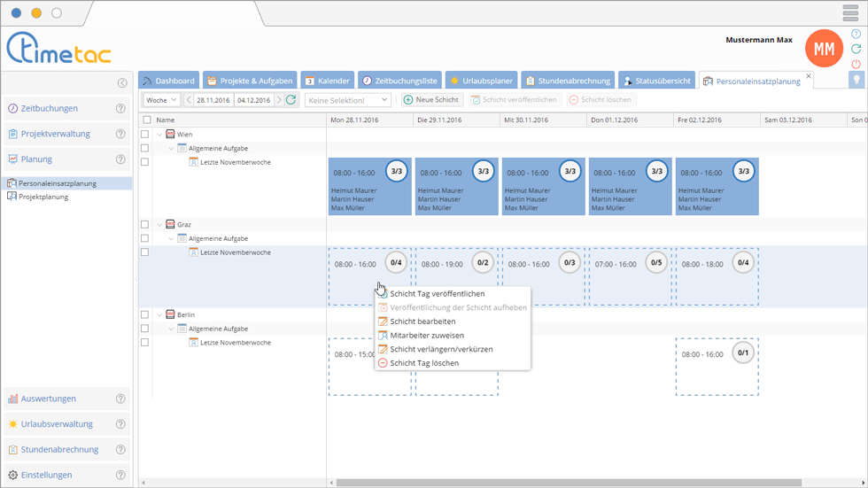This screenshot has width=868, height=488.
Task: Open the hamburger menu at top right
Action: coord(850,13)
